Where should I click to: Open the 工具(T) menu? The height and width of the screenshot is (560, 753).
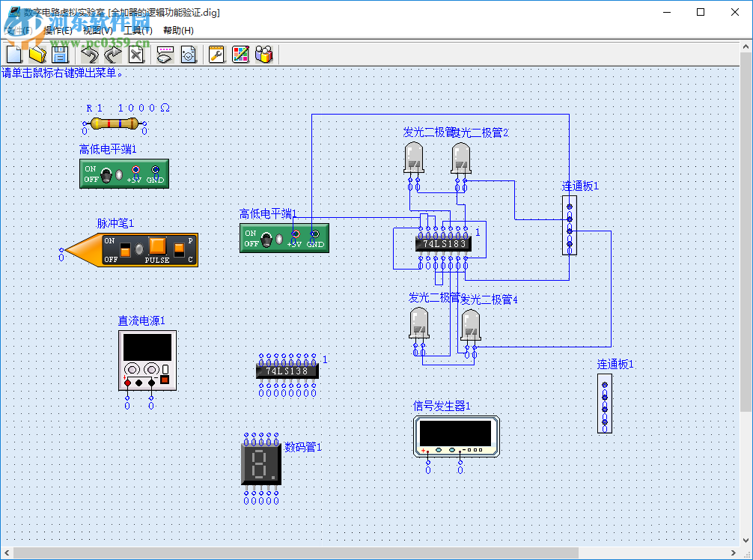tap(138, 30)
